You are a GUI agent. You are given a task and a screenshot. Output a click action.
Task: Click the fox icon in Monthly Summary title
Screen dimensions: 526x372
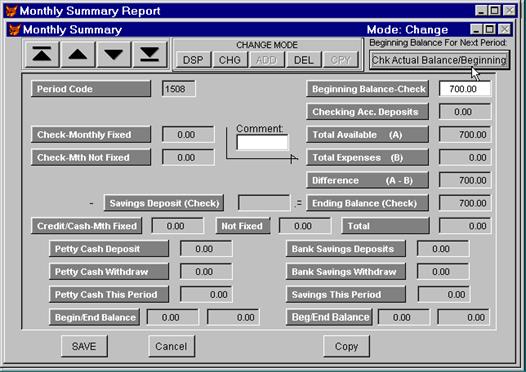pos(14,30)
